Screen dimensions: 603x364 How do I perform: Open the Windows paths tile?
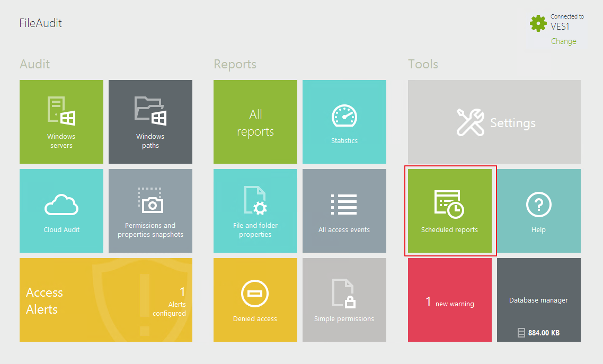[150, 122]
